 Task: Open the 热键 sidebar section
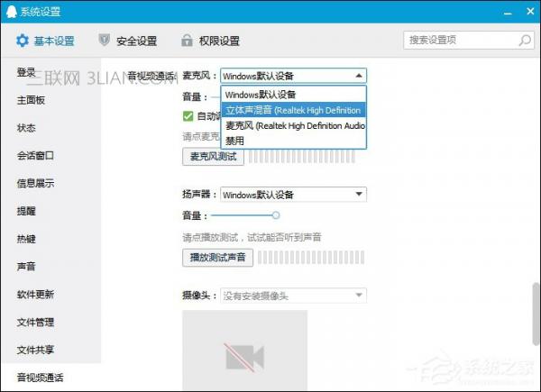26,239
